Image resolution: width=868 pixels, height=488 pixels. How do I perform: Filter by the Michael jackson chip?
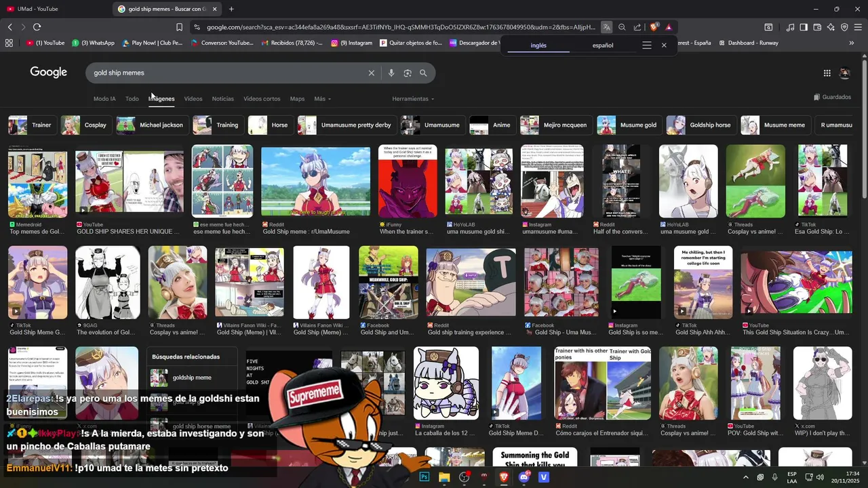pos(151,125)
